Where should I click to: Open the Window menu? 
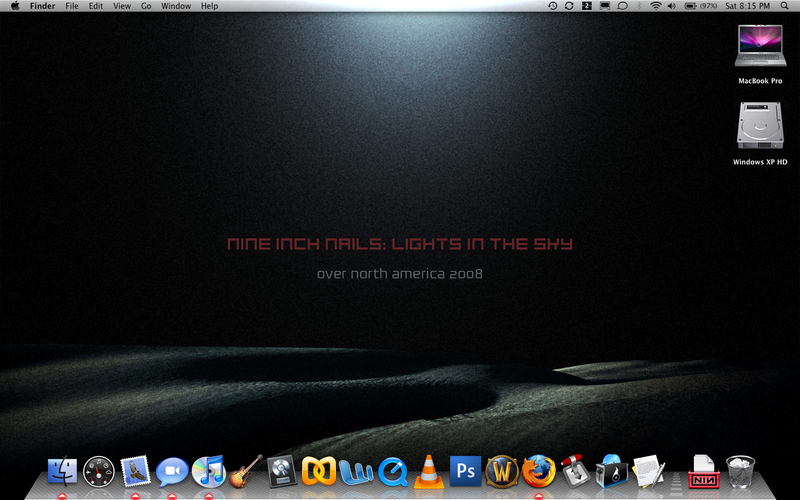(176, 6)
